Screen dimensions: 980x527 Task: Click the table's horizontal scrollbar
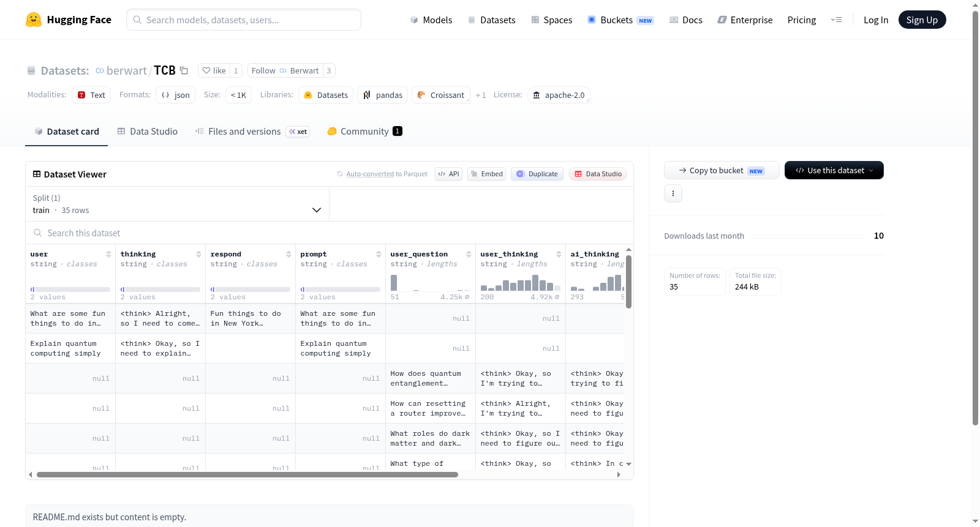click(x=247, y=474)
